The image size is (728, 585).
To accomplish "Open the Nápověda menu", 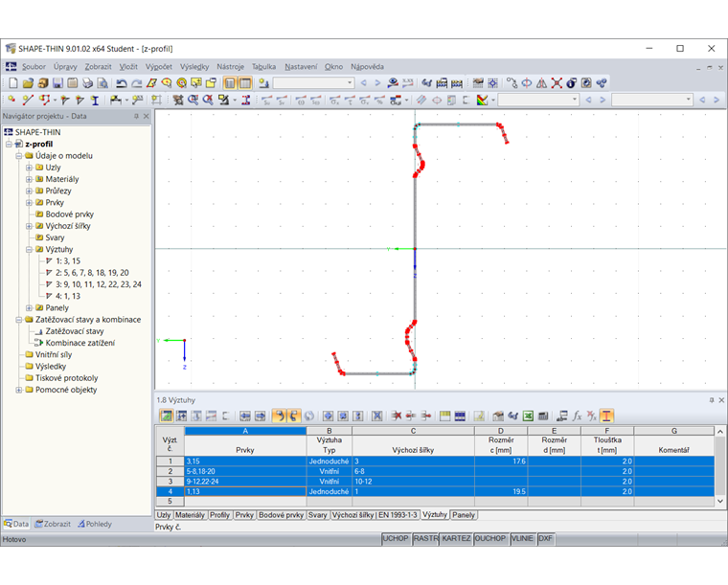I will pyautogui.click(x=367, y=67).
